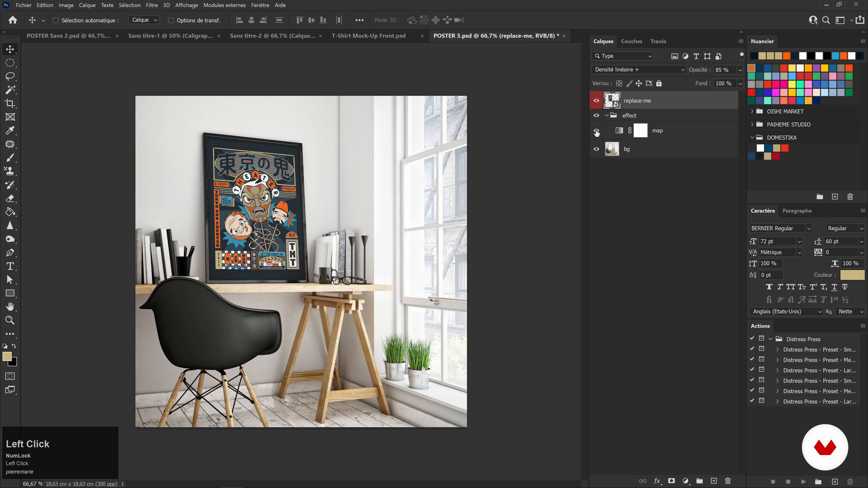Click the delete layer trash icon
Image resolution: width=868 pixels, height=488 pixels.
728,481
